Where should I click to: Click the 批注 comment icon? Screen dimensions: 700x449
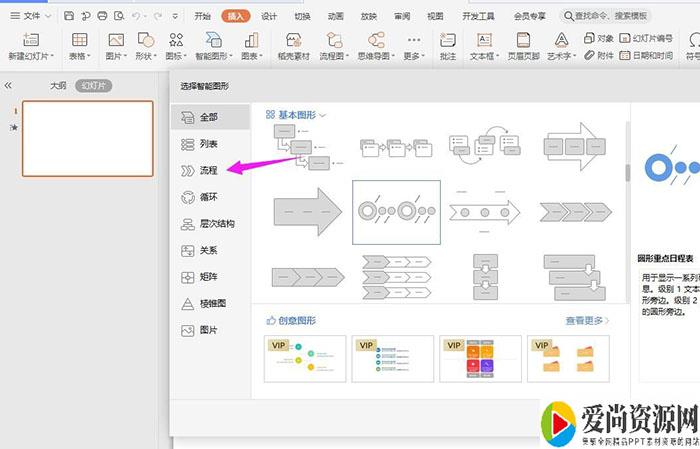[446, 43]
